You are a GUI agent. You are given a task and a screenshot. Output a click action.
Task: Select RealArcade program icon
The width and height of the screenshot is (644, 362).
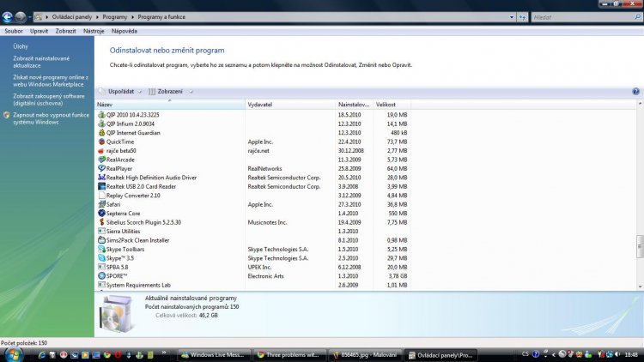101,160
